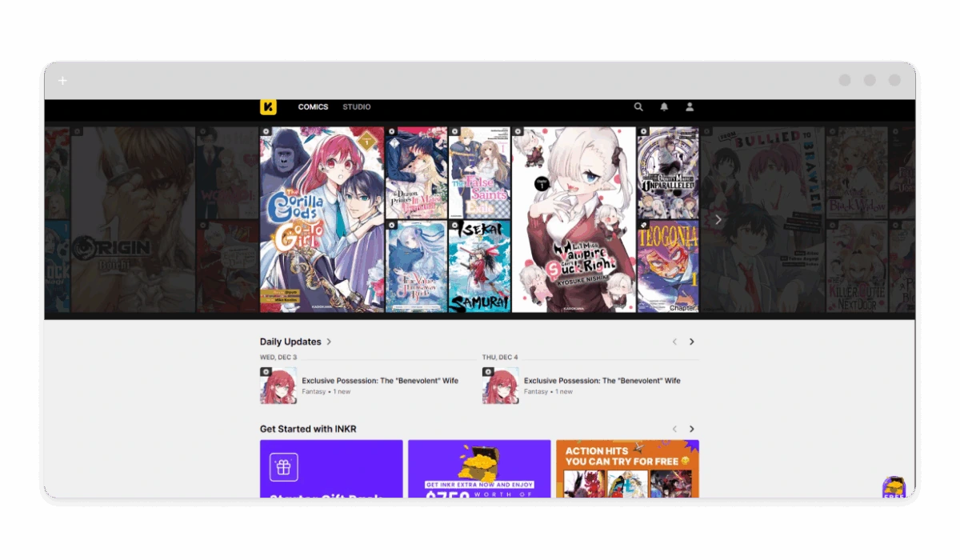Advance the hero carousel with right arrow
The height and width of the screenshot is (560, 960).
pyautogui.click(x=718, y=219)
